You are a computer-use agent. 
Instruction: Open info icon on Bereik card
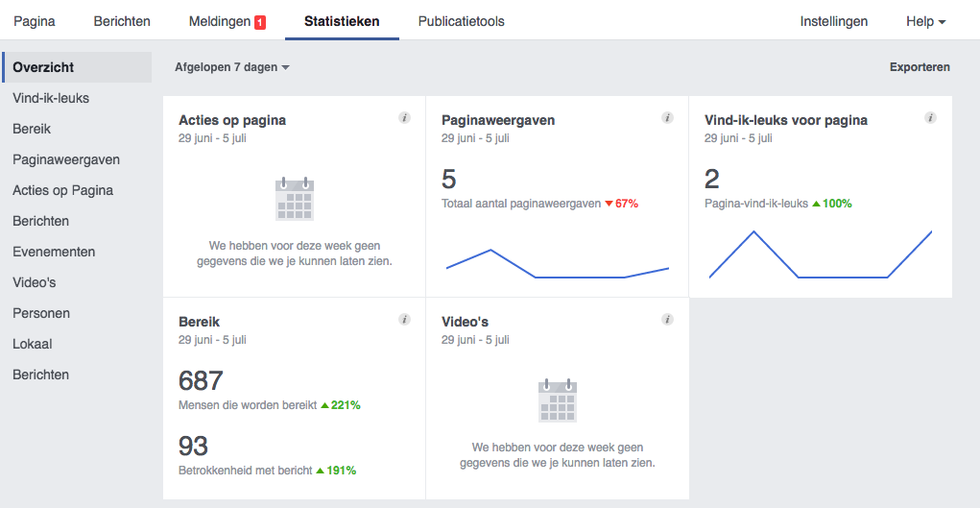[x=404, y=320]
